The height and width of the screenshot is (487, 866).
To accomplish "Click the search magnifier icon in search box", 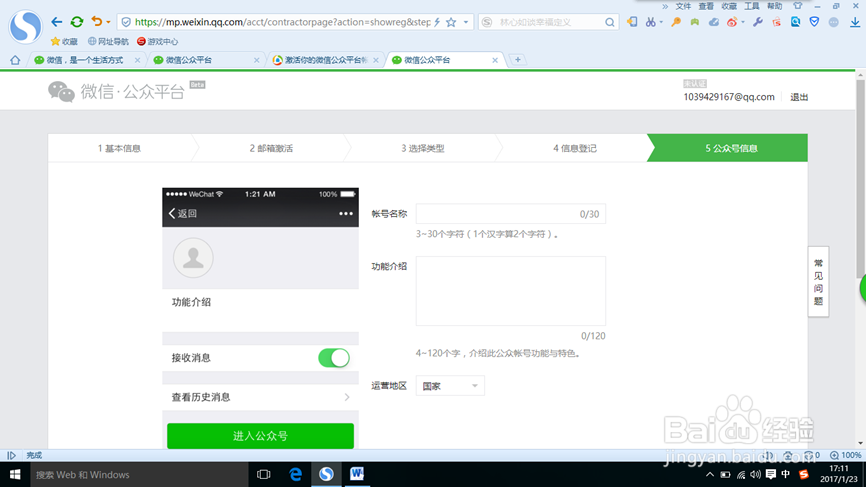I will point(609,22).
